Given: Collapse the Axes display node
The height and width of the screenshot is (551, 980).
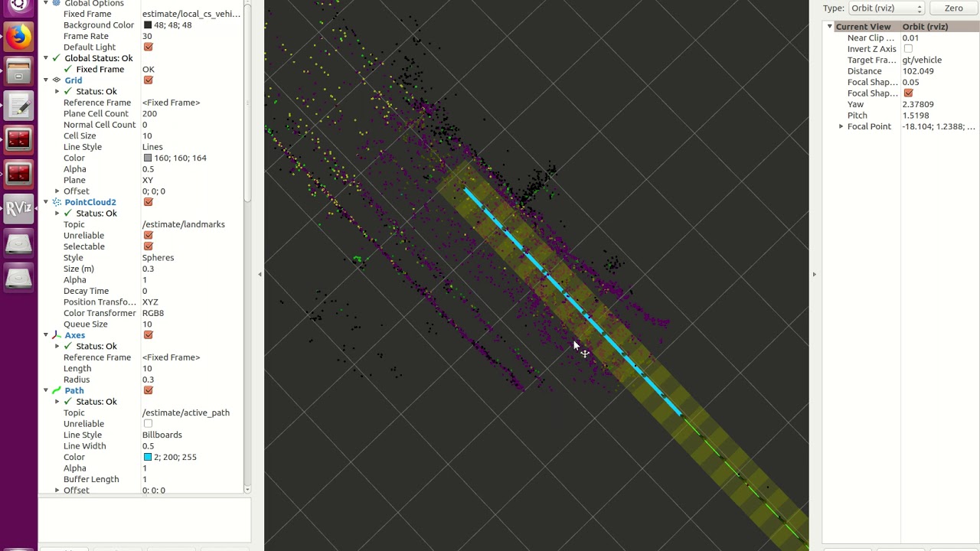Looking at the screenshot, I should point(46,335).
